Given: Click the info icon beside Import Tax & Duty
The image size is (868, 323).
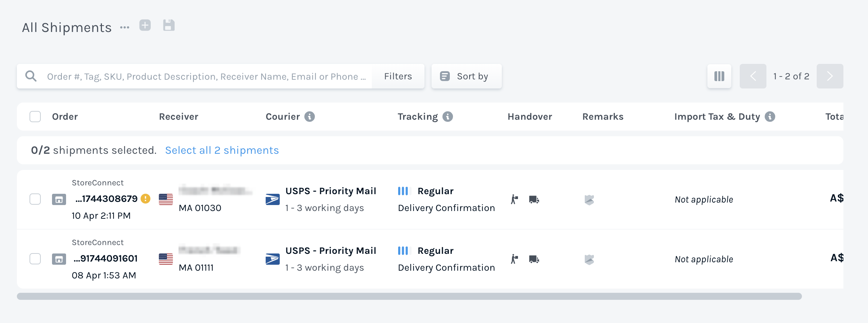Looking at the screenshot, I should [770, 116].
